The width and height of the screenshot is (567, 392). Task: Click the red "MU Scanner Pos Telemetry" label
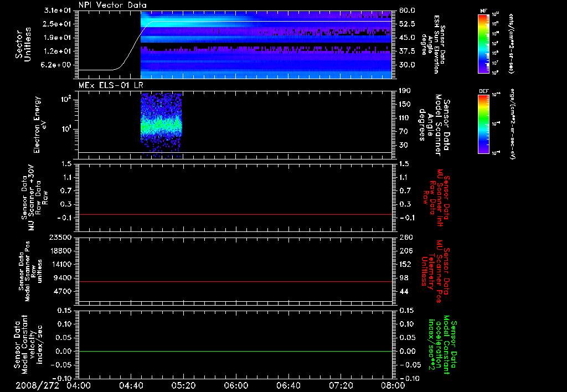[435, 271]
